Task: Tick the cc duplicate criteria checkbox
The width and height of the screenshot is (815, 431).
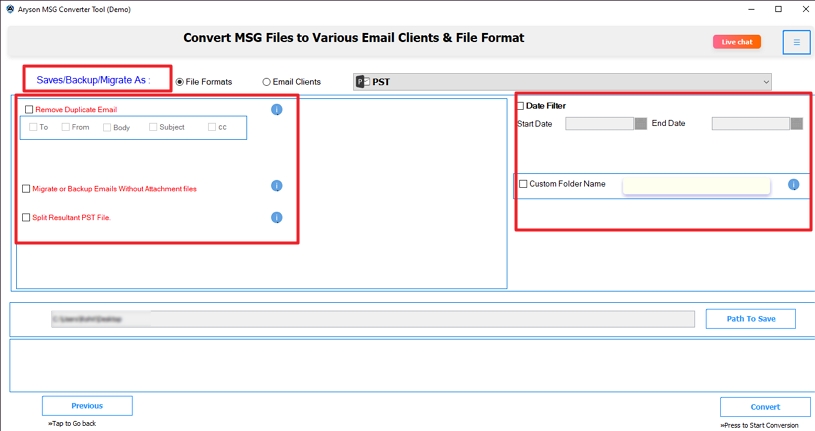Action: point(212,127)
